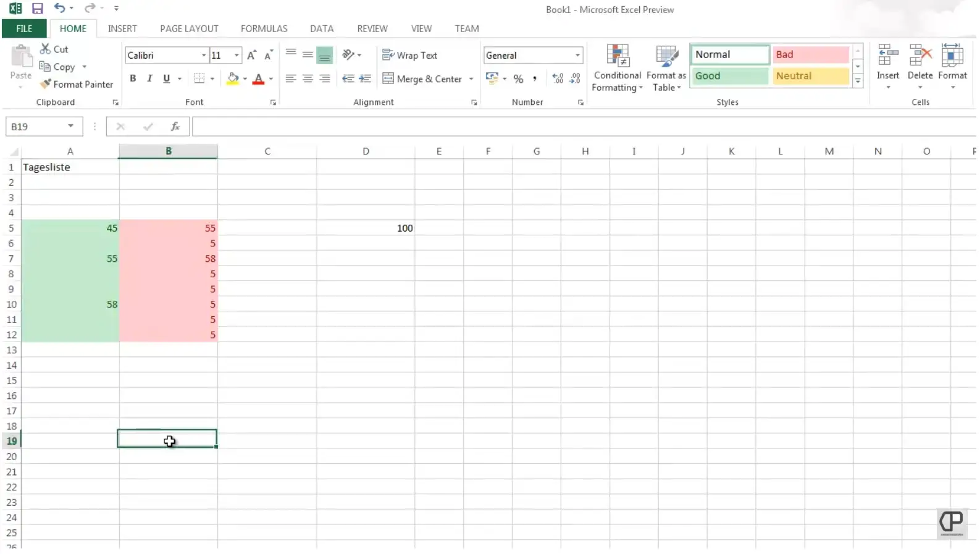Open the PAGE LAYOUT tab
Screen dimensions: 980x554
coord(189,29)
